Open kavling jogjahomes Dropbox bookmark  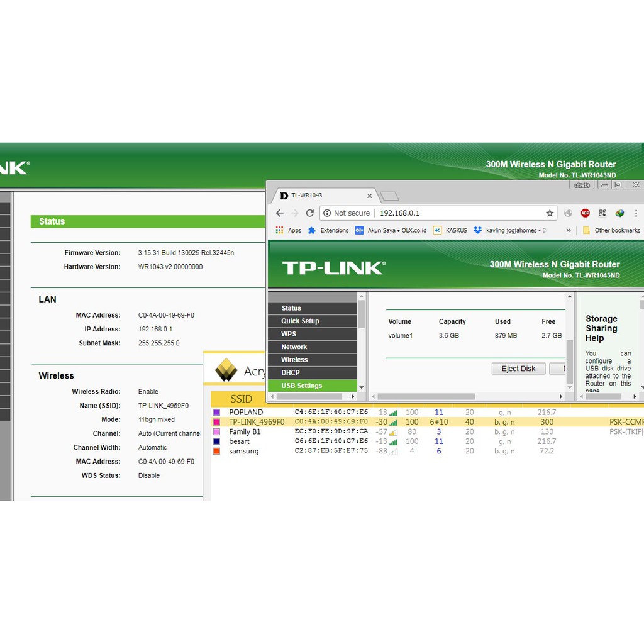click(x=509, y=230)
